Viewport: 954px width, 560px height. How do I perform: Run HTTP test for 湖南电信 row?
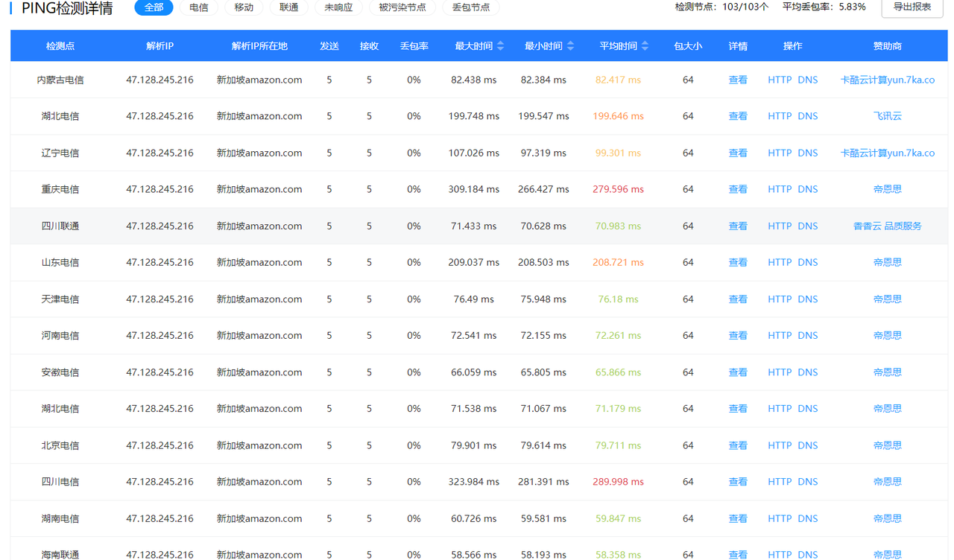[x=780, y=518]
